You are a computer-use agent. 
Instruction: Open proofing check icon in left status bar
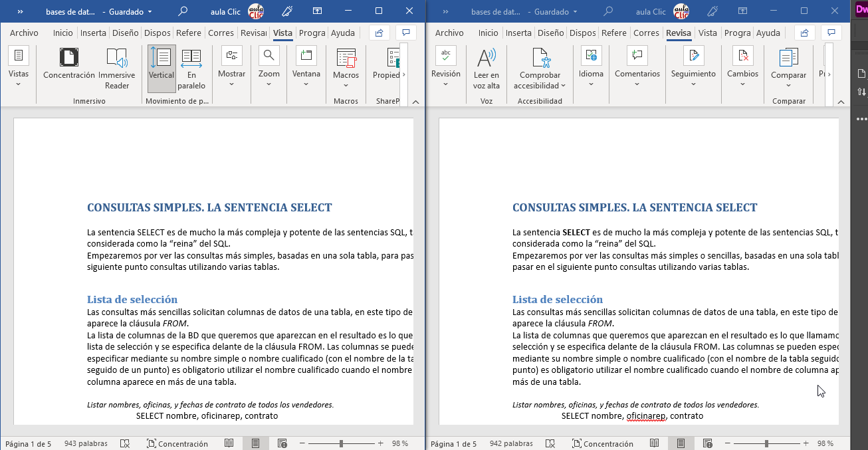tap(124, 443)
